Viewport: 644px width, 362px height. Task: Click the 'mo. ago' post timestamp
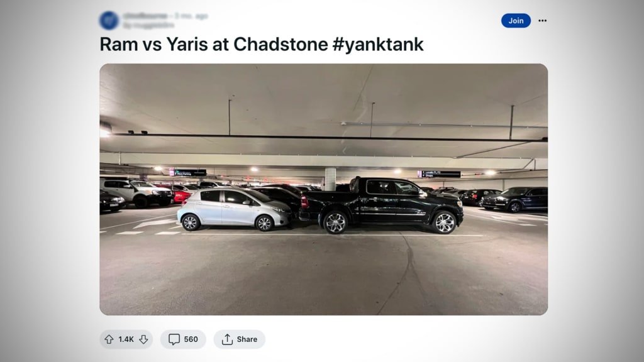[x=191, y=16]
